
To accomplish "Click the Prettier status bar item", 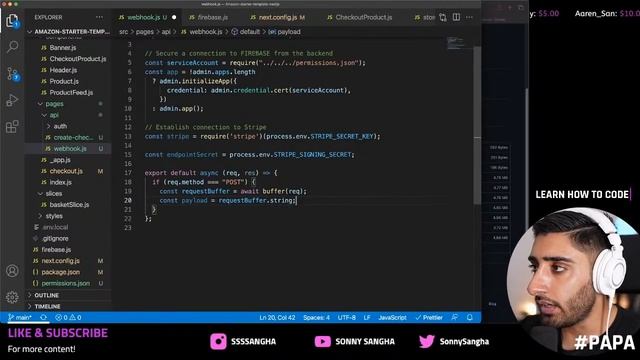I will [429, 318].
